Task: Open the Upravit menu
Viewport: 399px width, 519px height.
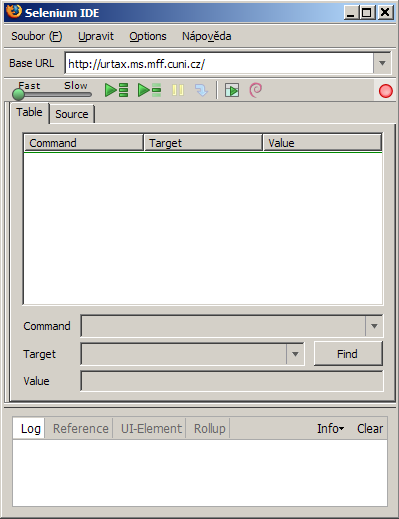Action: pyautogui.click(x=96, y=36)
